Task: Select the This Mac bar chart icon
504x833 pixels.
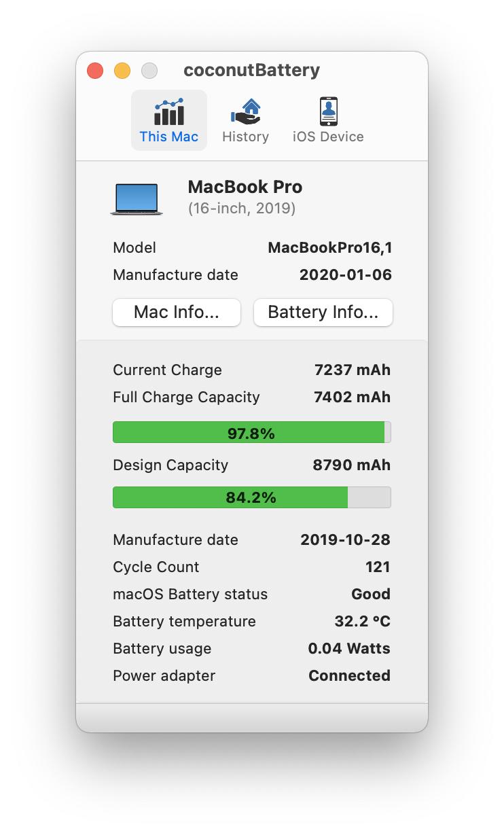Action: pos(168,111)
